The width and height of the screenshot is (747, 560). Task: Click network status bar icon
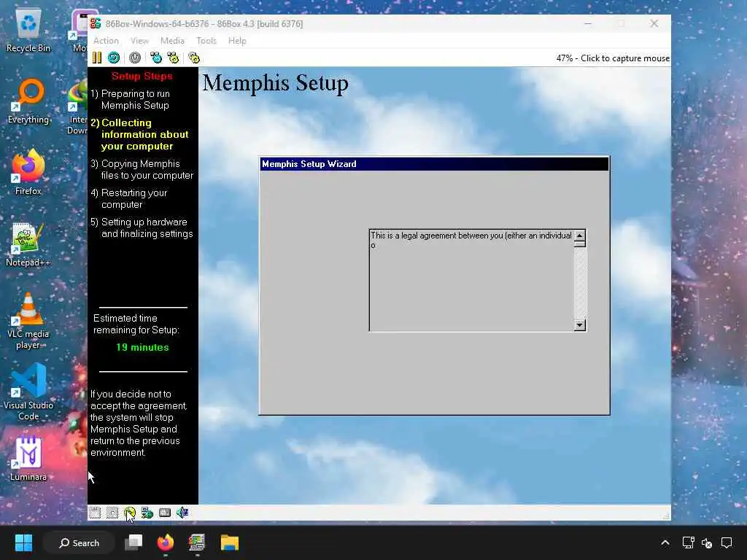pos(147,513)
